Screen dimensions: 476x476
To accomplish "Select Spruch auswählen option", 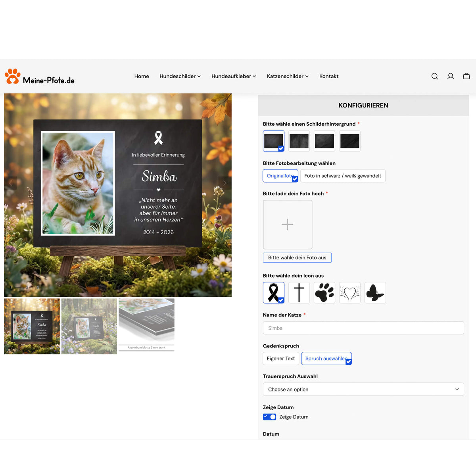I will (326, 359).
